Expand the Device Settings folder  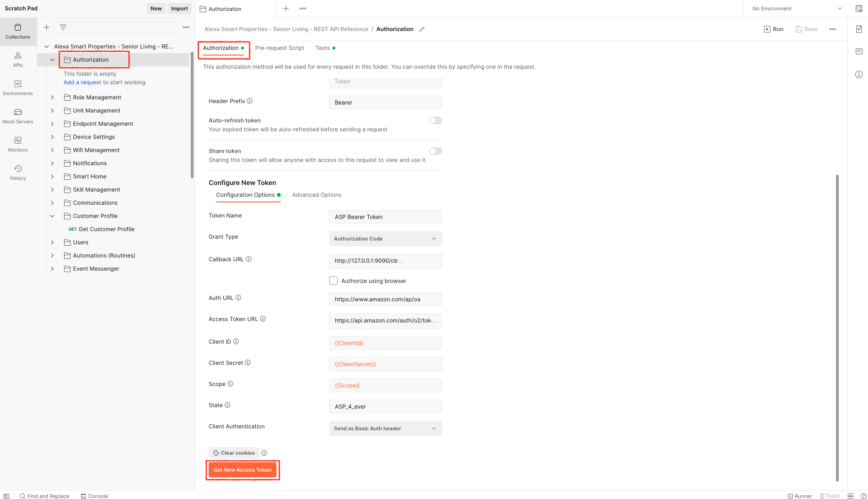[52, 137]
